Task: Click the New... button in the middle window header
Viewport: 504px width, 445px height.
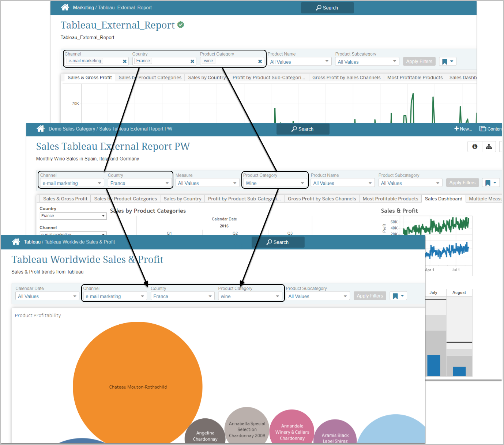Action: coord(463,129)
